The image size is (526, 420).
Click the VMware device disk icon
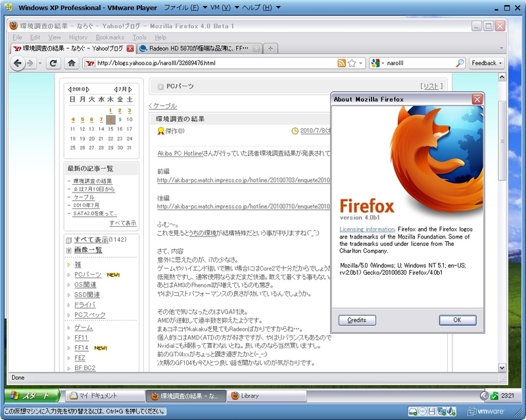click(413, 411)
